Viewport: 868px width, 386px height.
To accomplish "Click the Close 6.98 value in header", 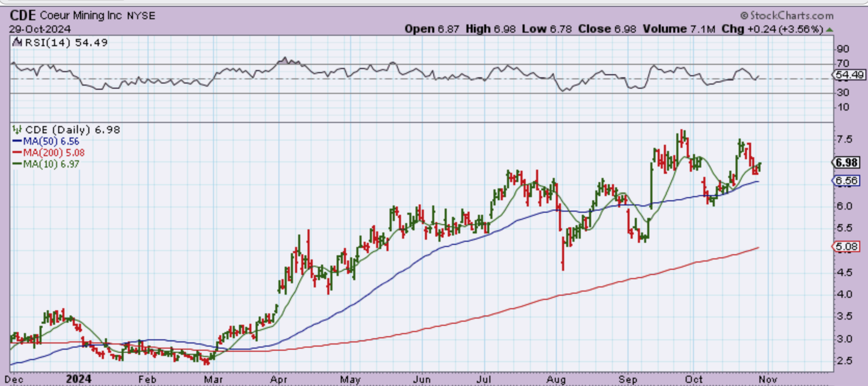I will coord(607,29).
